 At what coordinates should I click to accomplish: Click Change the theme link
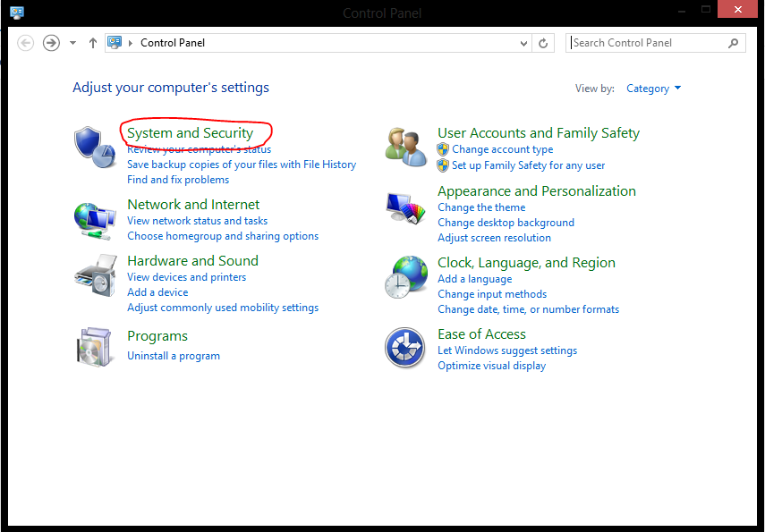(481, 207)
